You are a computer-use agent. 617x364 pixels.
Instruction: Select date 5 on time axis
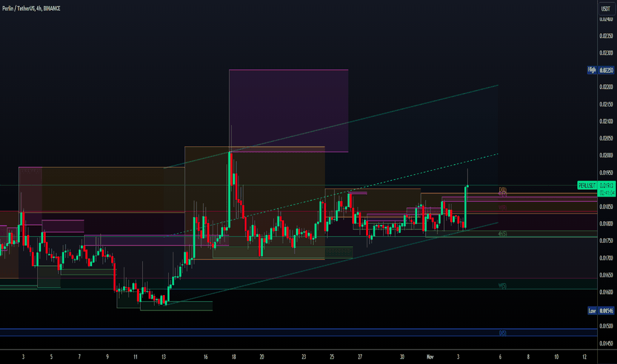point(51,357)
